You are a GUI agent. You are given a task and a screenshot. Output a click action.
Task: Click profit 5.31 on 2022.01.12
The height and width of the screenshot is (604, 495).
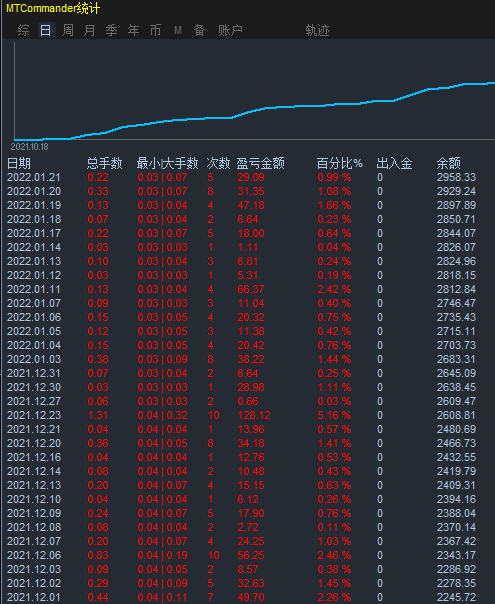coord(247,275)
